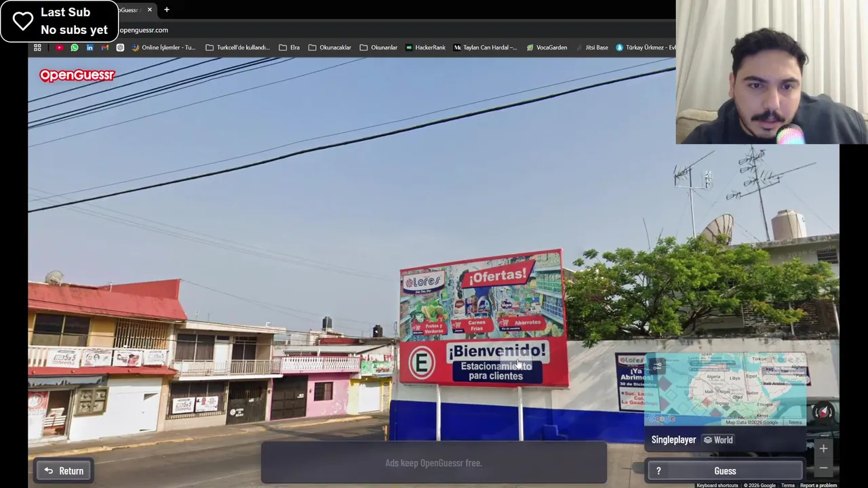Expand the Okunacaklar bookmark folder

pyautogui.click(x=330, y=47)
